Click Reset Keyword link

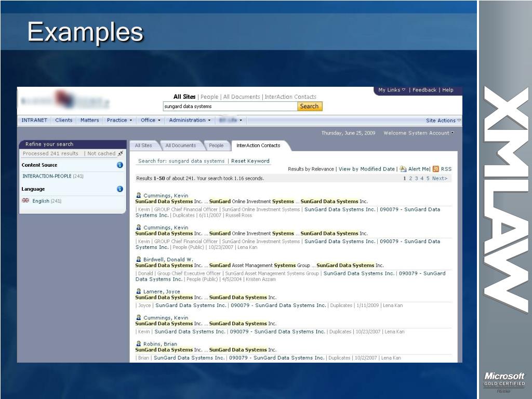point(250,161)
